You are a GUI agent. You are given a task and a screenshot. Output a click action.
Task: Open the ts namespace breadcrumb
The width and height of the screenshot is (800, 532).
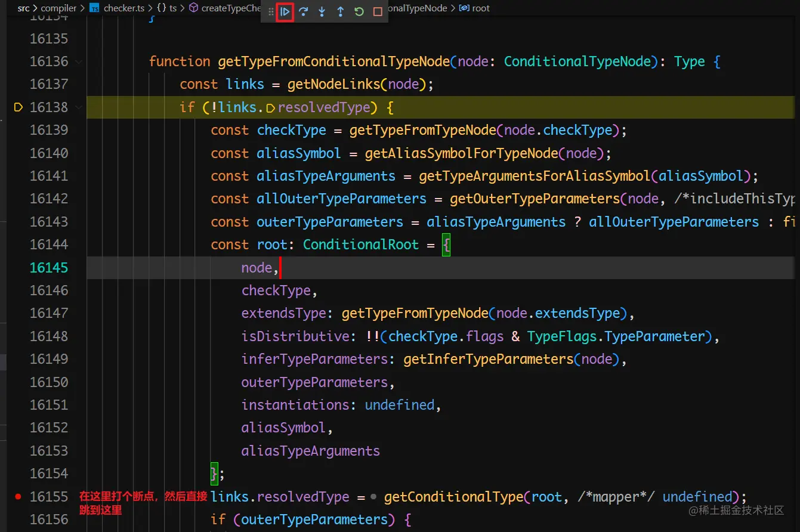point(166,8)
